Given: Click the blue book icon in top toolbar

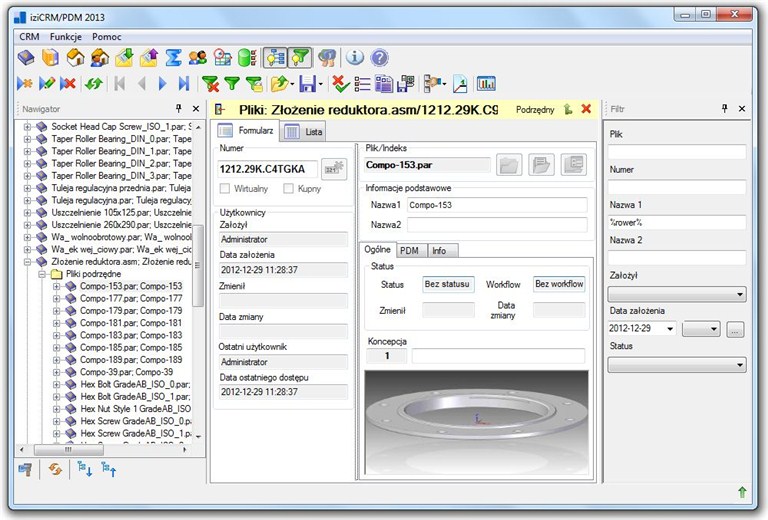Looking at the screenshot, I should coord(26,58).
